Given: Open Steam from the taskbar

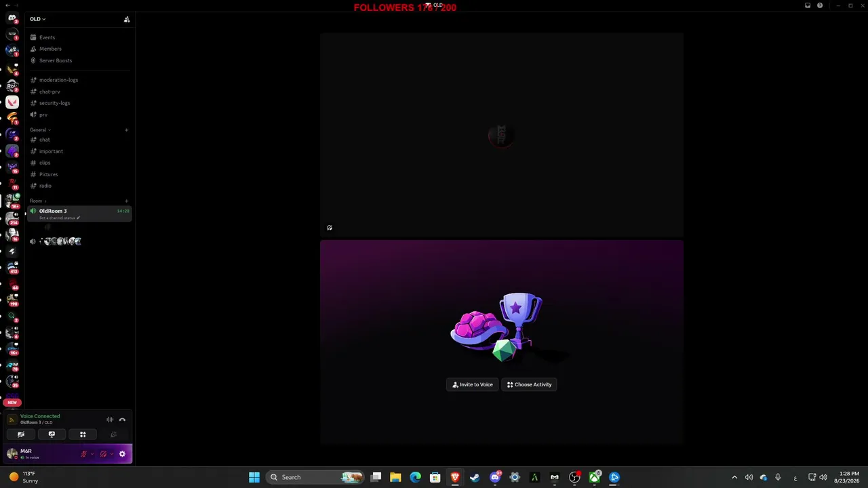Looking at the screenshot, I should [x=475, y=477].
